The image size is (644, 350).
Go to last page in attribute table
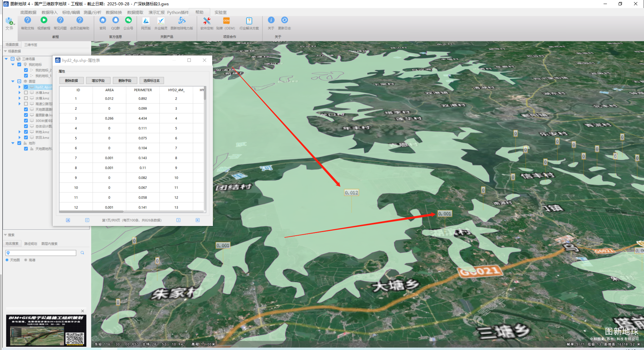coord(198,220)
